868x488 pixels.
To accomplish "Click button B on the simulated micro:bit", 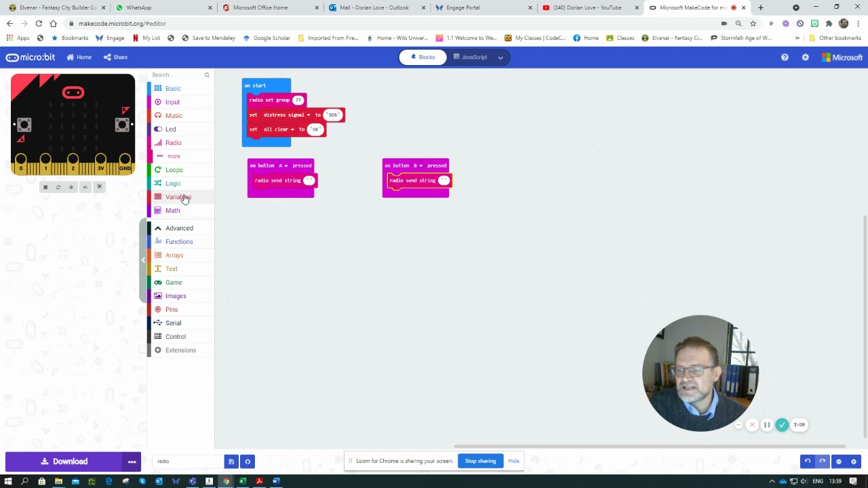I will point(122,124).
